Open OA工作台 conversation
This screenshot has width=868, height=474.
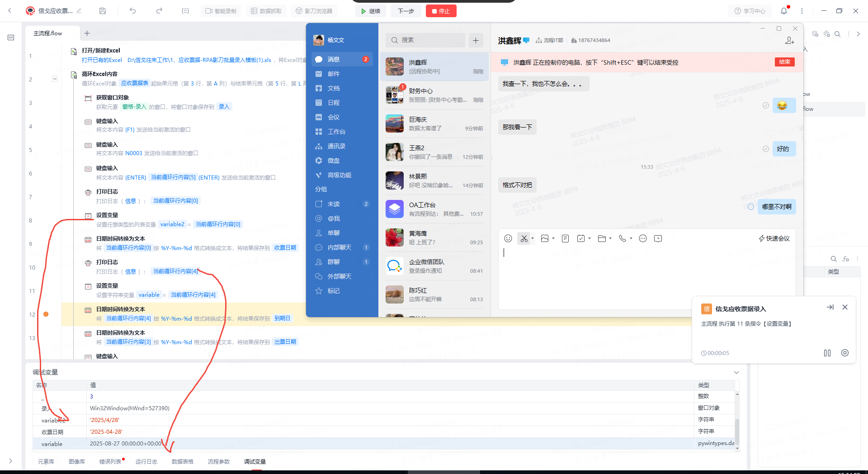point(434,209)
